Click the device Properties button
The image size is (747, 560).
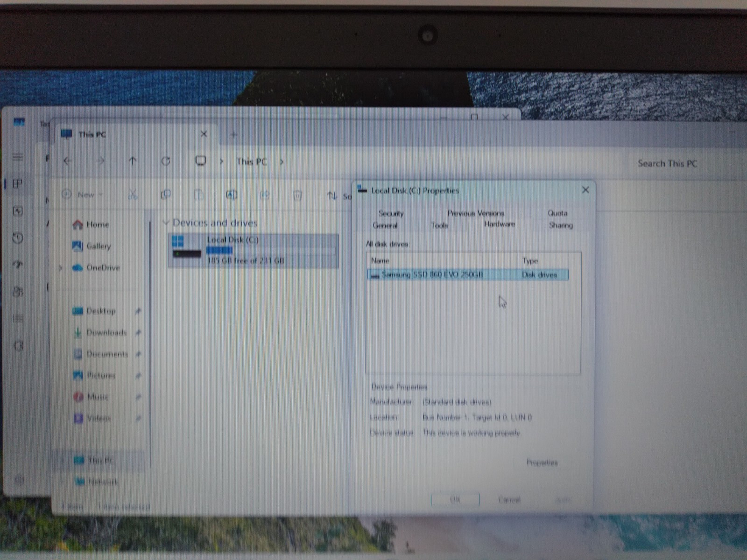(x=542, y=462)
